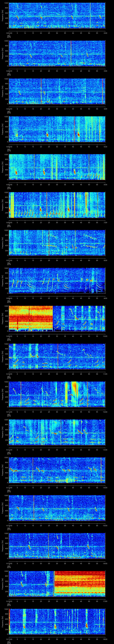Click the spectrogram panel starting at 6:15:00
This screenshot has height=644, width=114.
(57, 546)
